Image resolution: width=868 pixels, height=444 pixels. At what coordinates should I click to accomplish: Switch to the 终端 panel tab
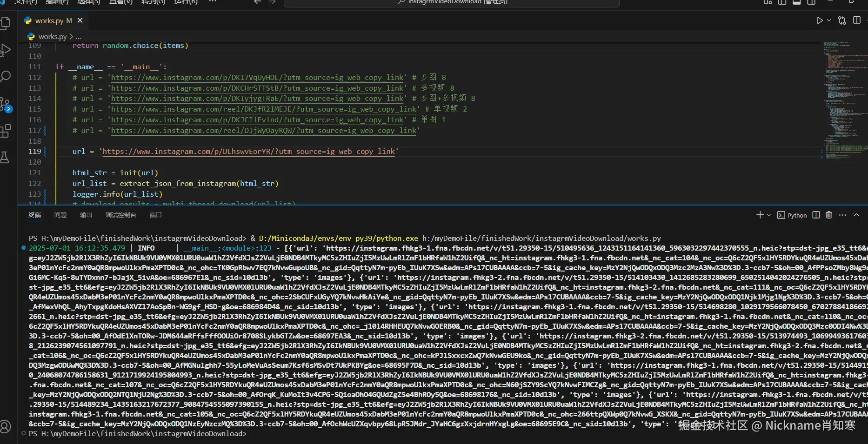[34, 215]
